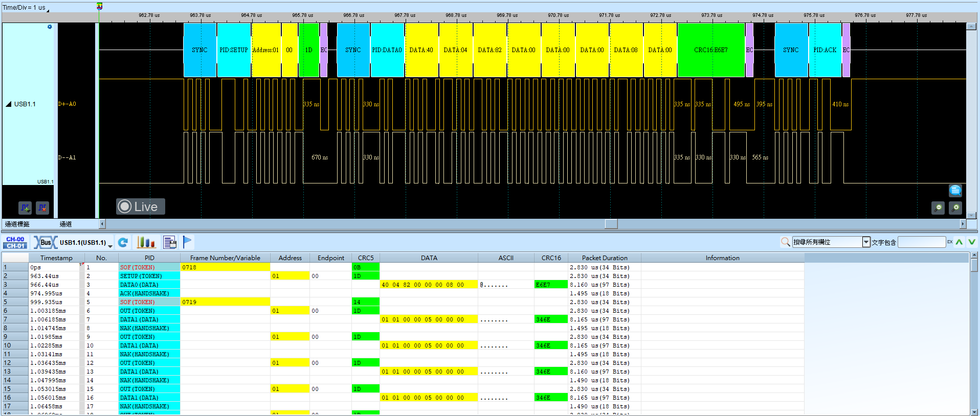
Task: Click the blue speech bubble notes icon
Action: pyautogui.click(x=955, y=191)
